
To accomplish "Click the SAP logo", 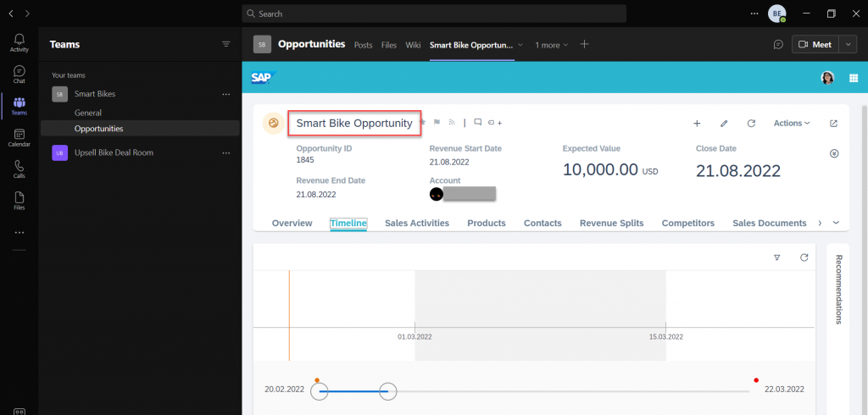I will [263, 78].
